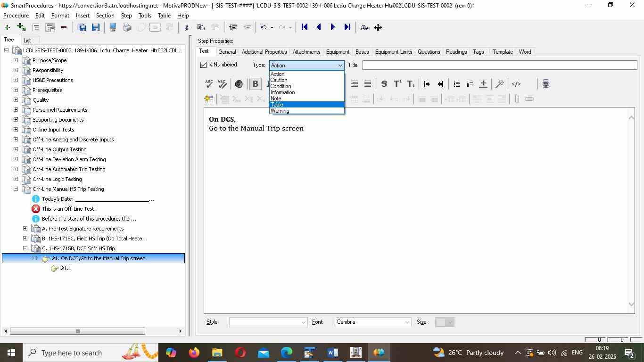644x362 pixels.
Task: Click the step text editor area
Action: [x=415, y=210]
